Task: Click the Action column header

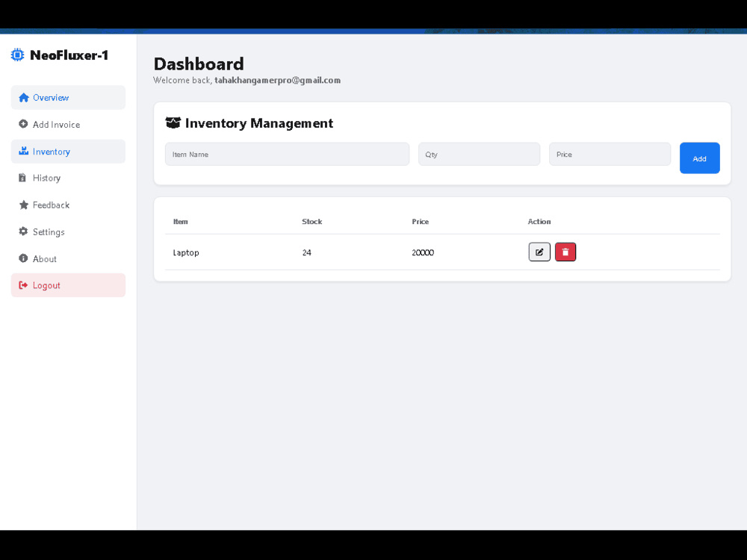Action: pyautogui.click(x=539, y=222)
